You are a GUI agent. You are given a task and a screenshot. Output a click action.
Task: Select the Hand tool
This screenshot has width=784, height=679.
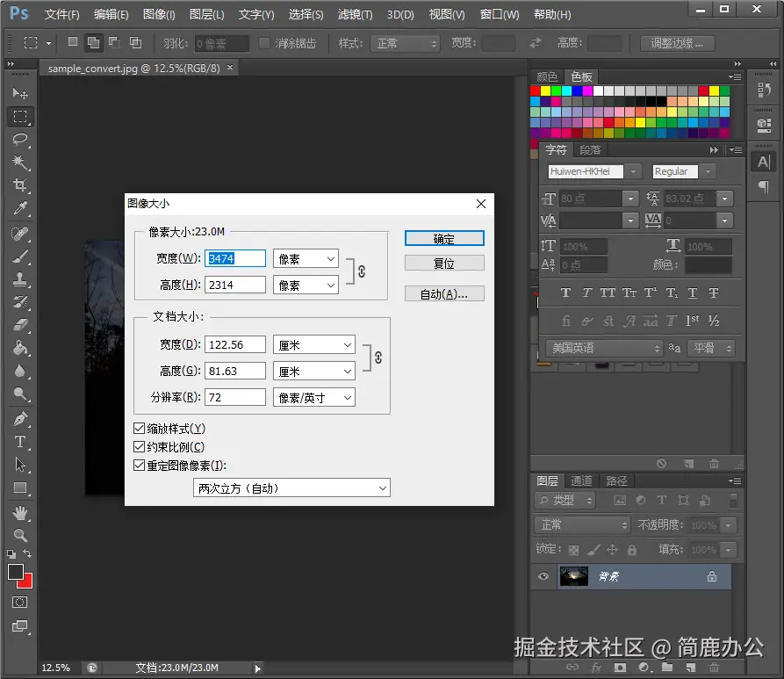tap(20, 512)
